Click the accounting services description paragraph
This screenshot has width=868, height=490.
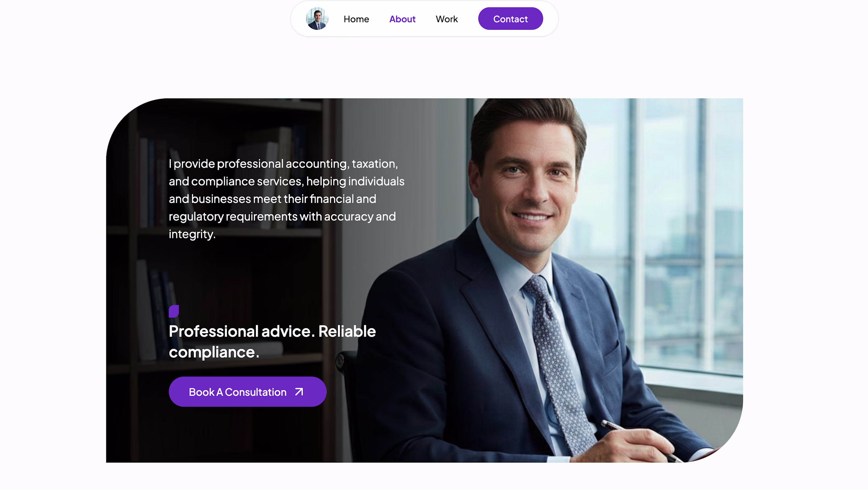tap(287, 199)
